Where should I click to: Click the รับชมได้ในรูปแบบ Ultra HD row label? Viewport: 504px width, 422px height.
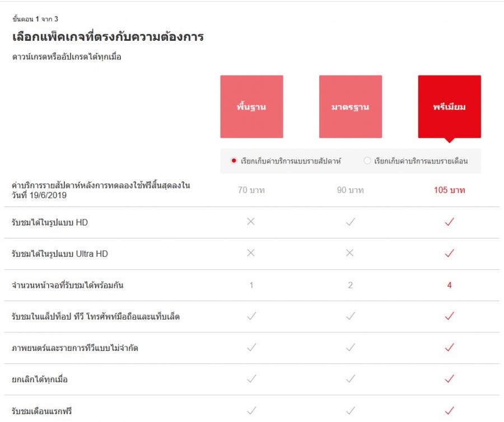(60, 254)
